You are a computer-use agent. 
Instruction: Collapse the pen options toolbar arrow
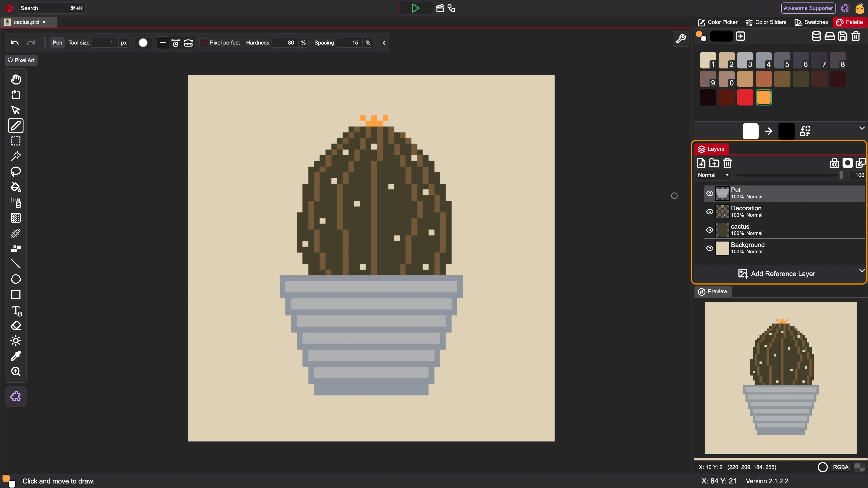(384, 43)
